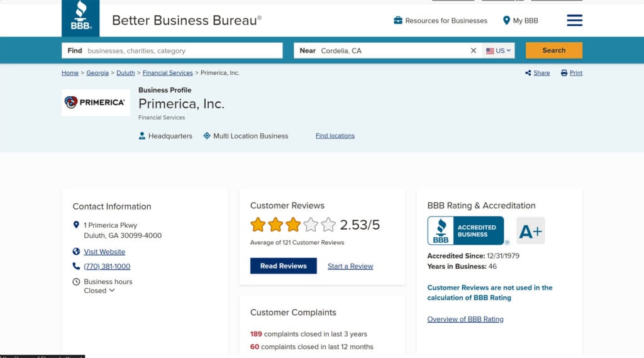Focus the Find businesses input field
The image size is (644, 358).
tap(172, 50)
